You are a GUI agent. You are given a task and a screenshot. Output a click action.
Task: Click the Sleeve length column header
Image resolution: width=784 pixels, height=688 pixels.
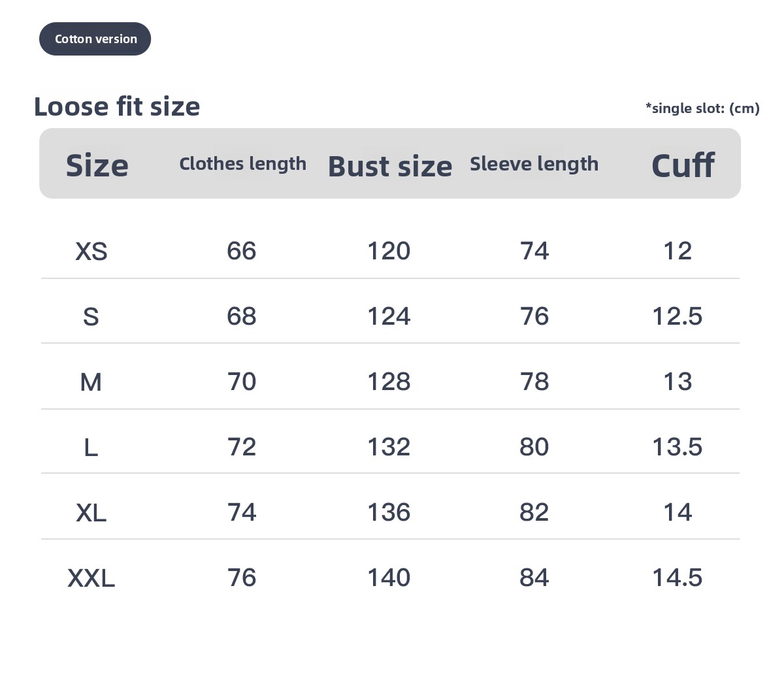(534, 164)
